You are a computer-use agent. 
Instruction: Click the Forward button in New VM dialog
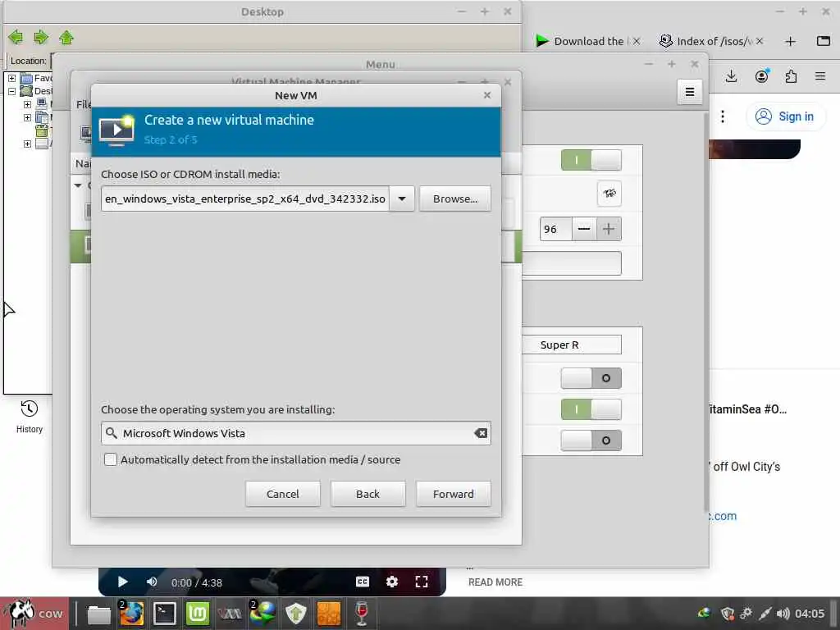tap(453, 493)
